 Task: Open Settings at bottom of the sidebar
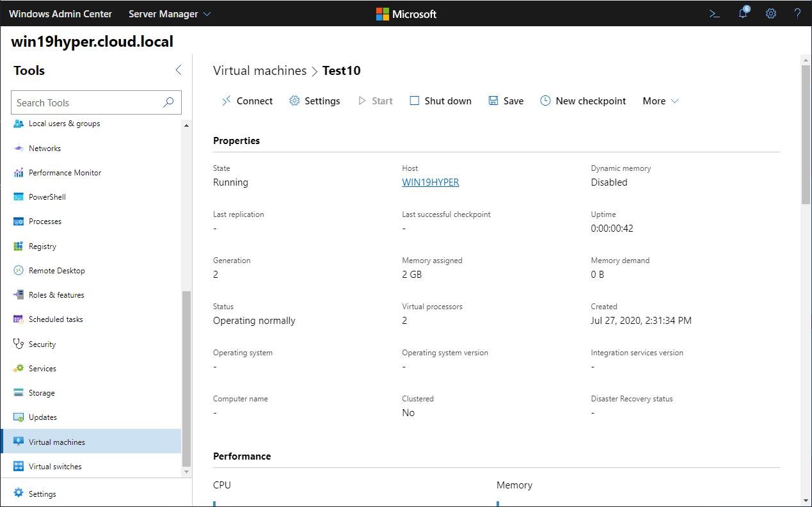(x=42, y=494)
